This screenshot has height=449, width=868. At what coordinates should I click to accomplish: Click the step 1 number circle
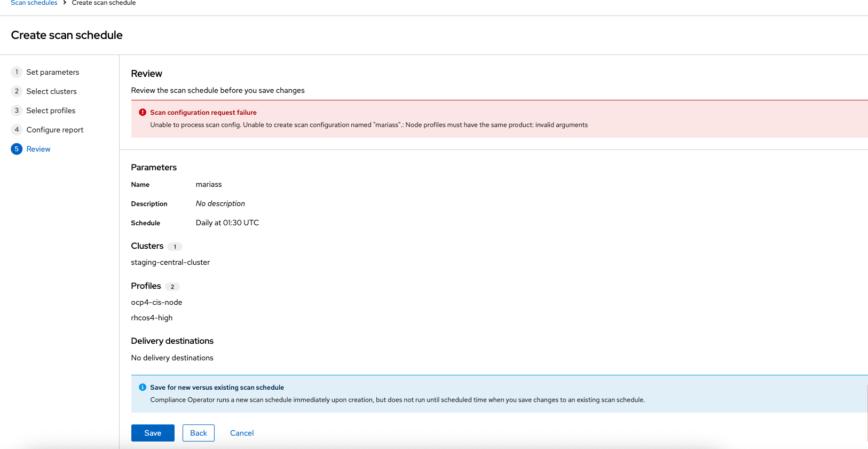point(17,72)
